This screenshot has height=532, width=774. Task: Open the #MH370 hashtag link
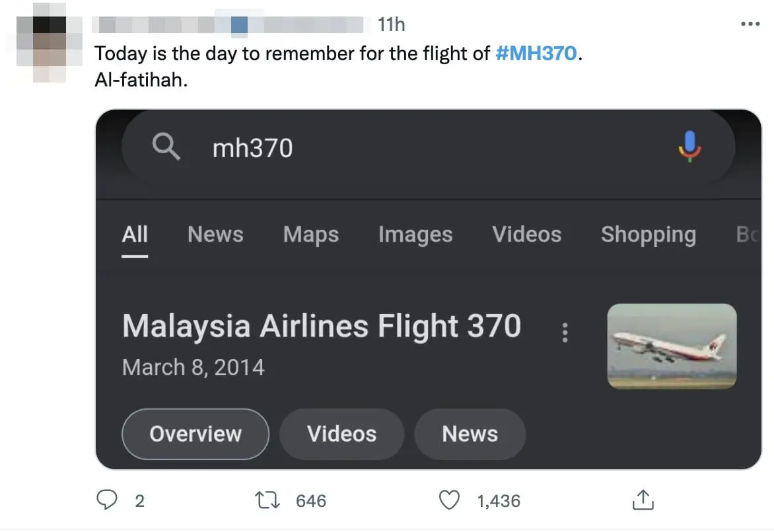[536, 53]
